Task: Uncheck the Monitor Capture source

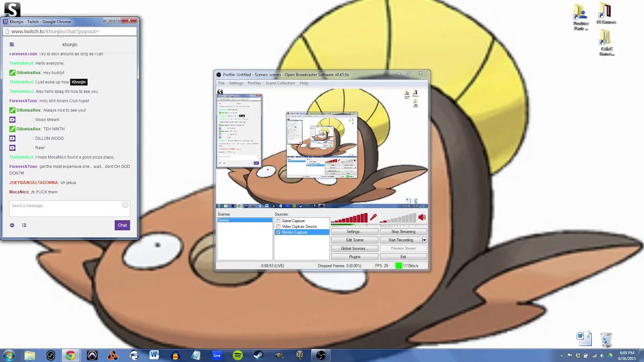Action: [278, 232]
